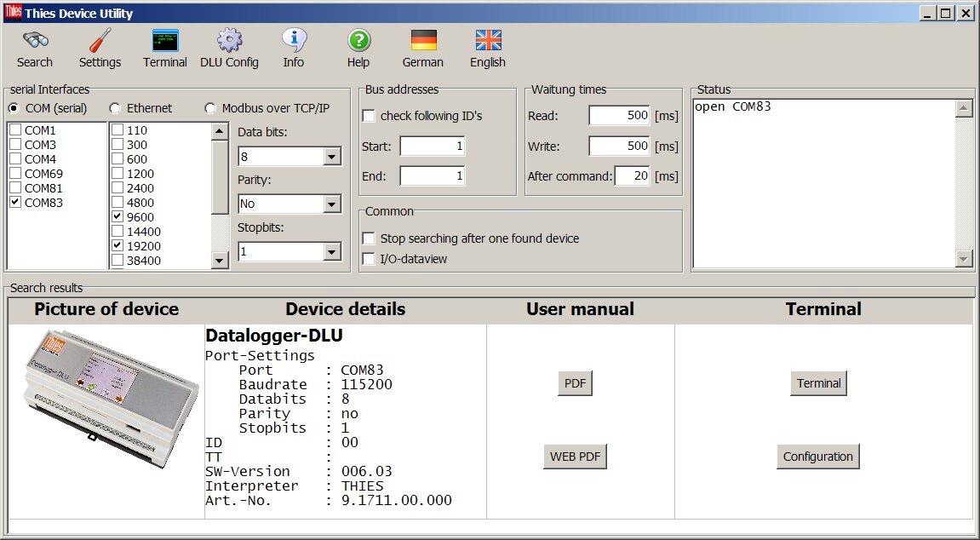Check 'Stop searching after one found device'
The width and height of the screenshot is (980, 540).
pyautogui.click(x=369, y=238)
